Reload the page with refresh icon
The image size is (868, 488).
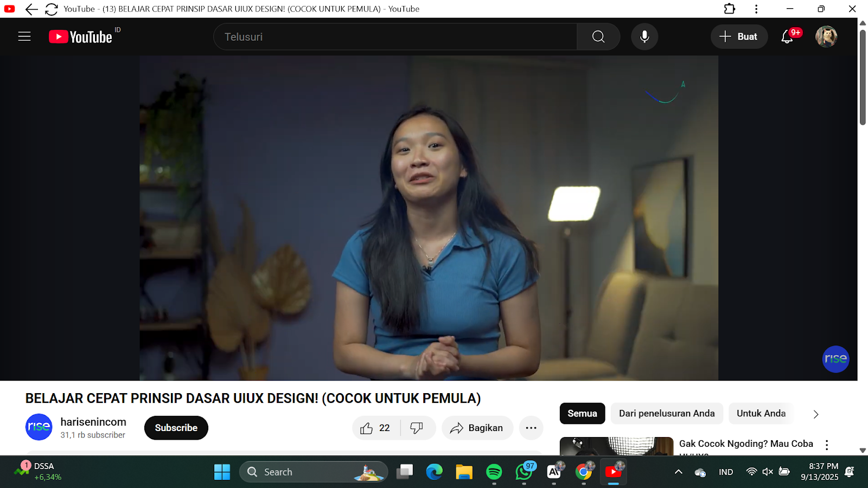pyautogui.click(x=52, y=9)
